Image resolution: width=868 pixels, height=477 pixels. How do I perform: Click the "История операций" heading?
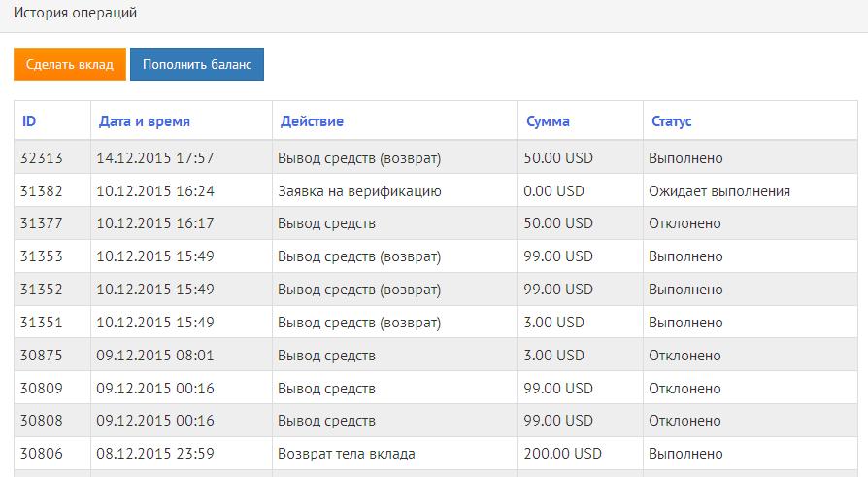(76, 14)
